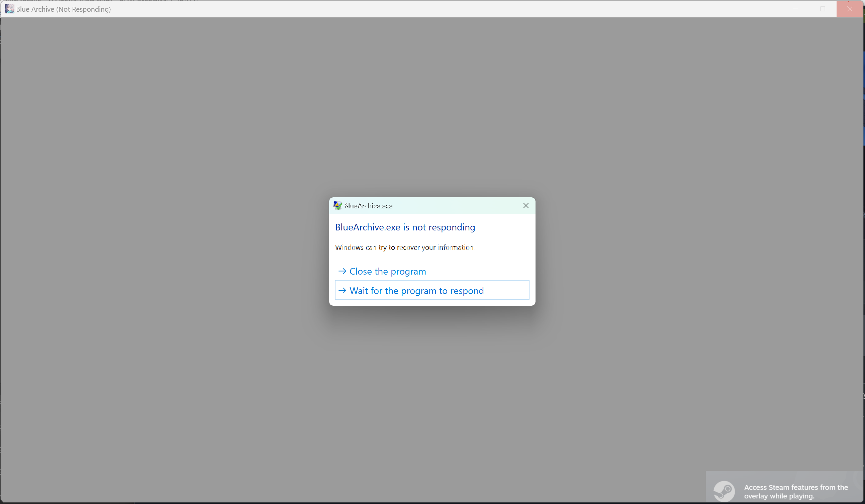865x504 pixels.
Task: Click 'Windows can try to recover' message
Action: click(405, 247)
